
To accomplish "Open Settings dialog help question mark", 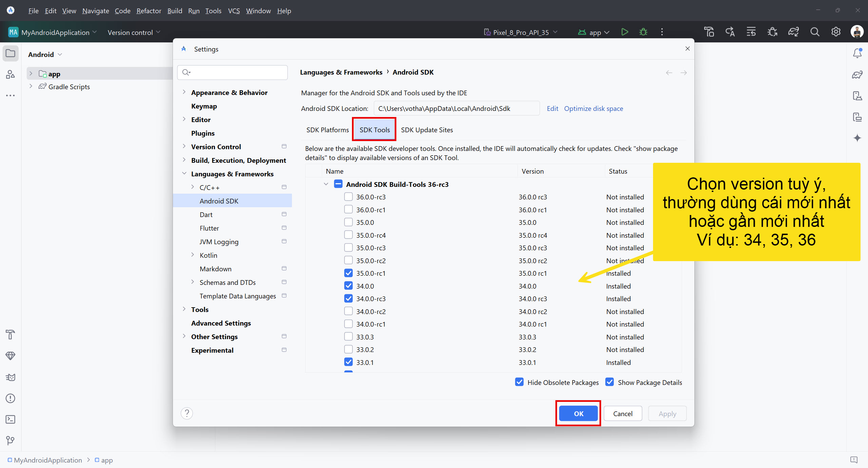I will tap(187, 413).
